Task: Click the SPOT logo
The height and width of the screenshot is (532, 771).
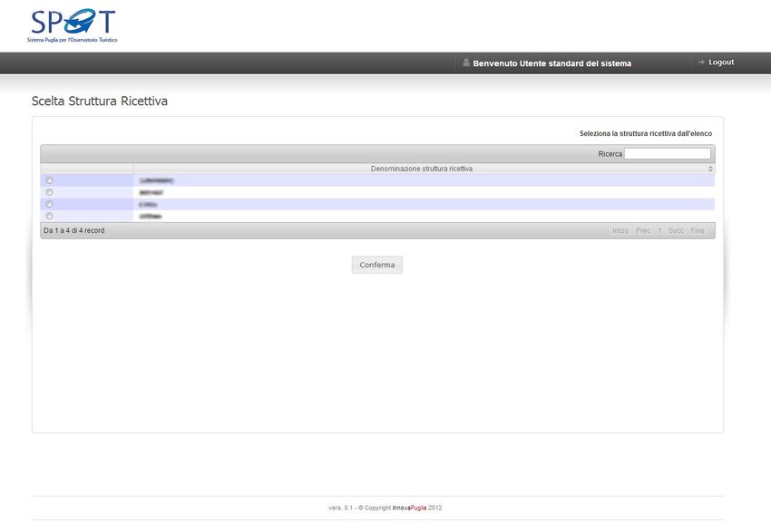Action: (x=73, y=25)
